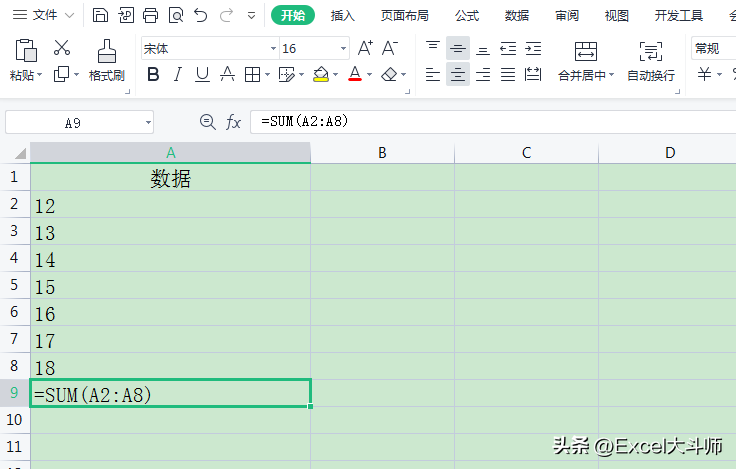Viewport: 736px width, 469px height.
Task: Click the Increase Indent icon
Action: point(533,48)
